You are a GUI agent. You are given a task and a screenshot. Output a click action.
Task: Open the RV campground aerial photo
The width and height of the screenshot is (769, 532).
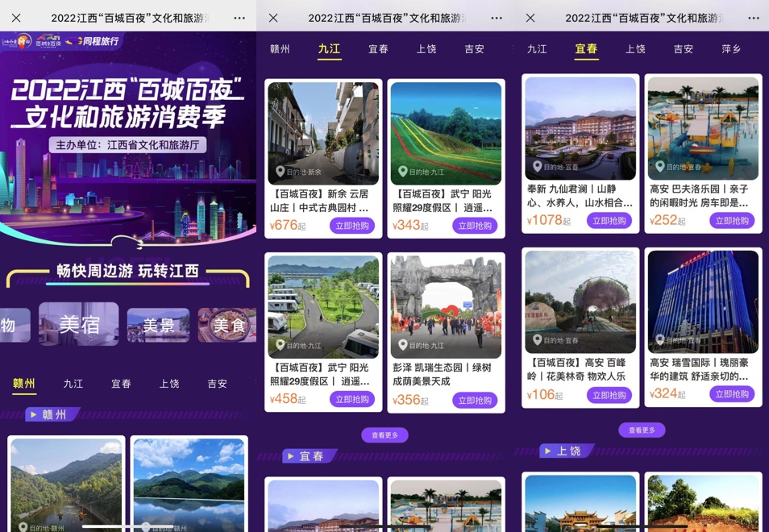(323, 307)
